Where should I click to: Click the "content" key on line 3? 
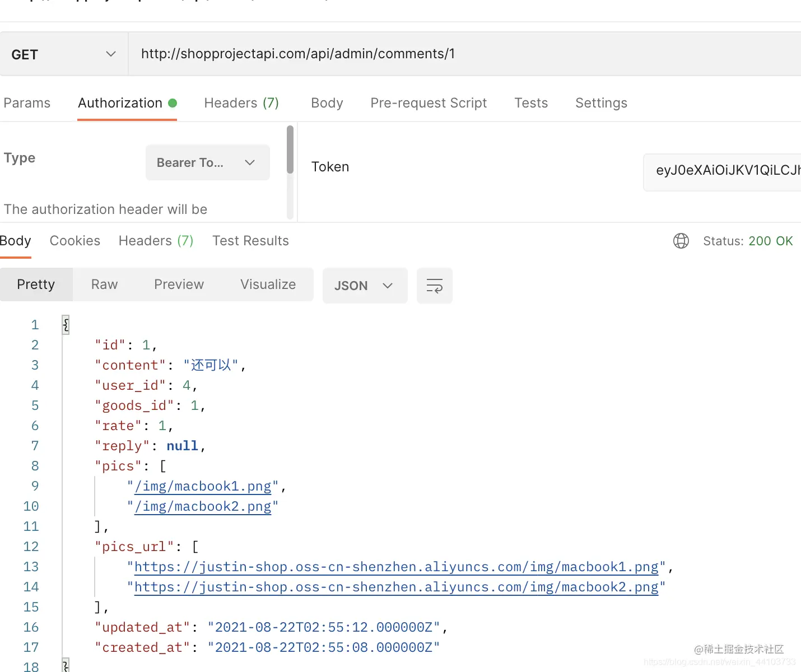[x=131, y=365]
